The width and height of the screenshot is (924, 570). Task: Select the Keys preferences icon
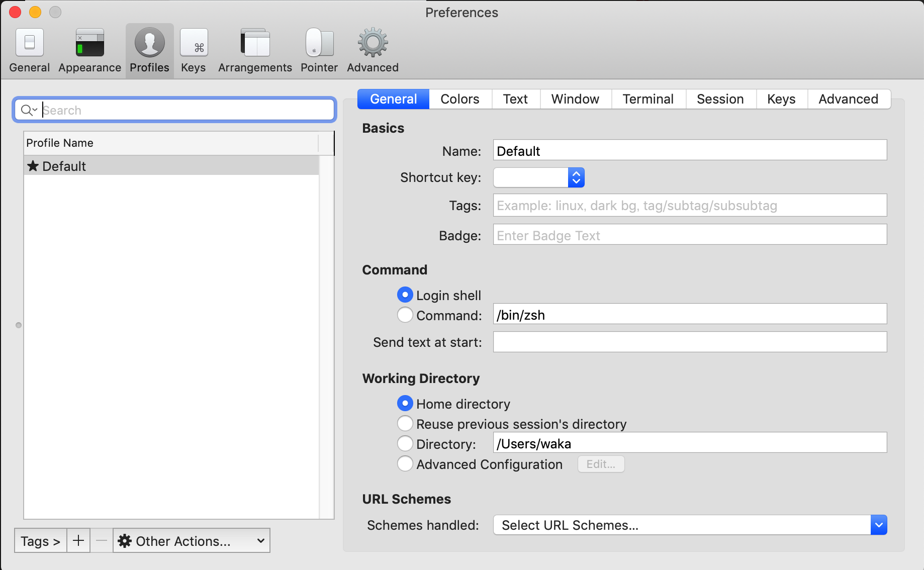click(194, 49)
